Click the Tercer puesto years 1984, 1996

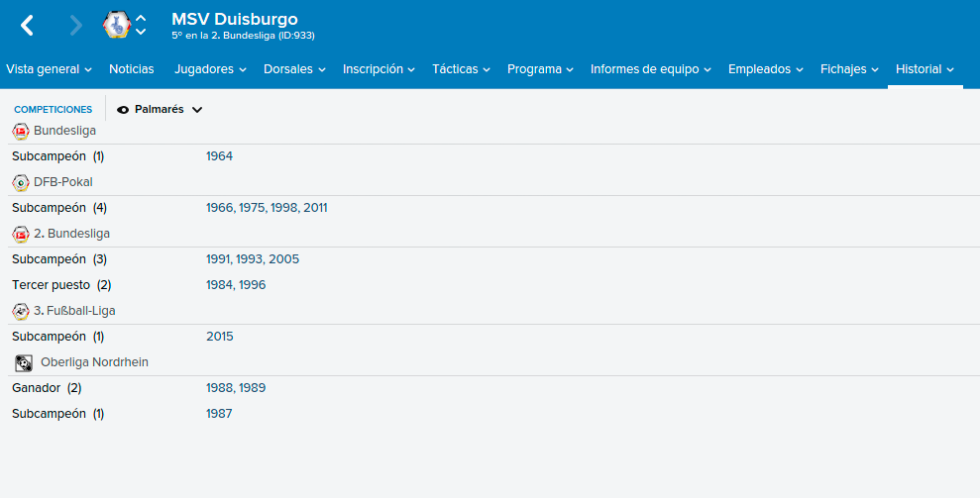pyautogui.click(x=236, y=285)
